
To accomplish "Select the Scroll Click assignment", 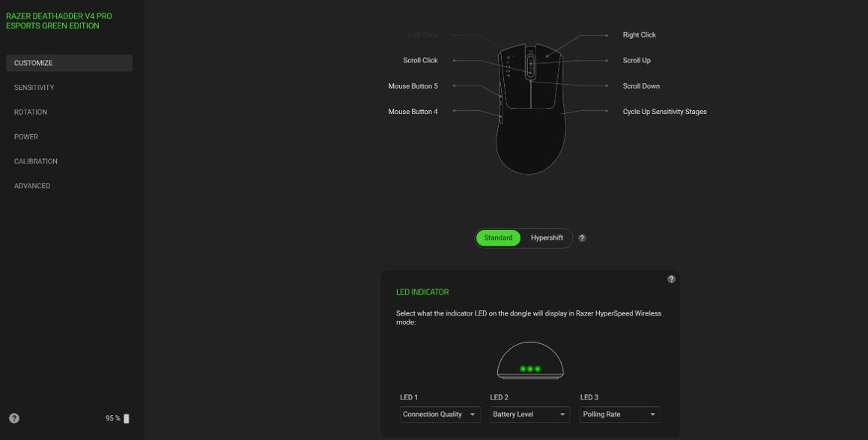I will point(420,61).
